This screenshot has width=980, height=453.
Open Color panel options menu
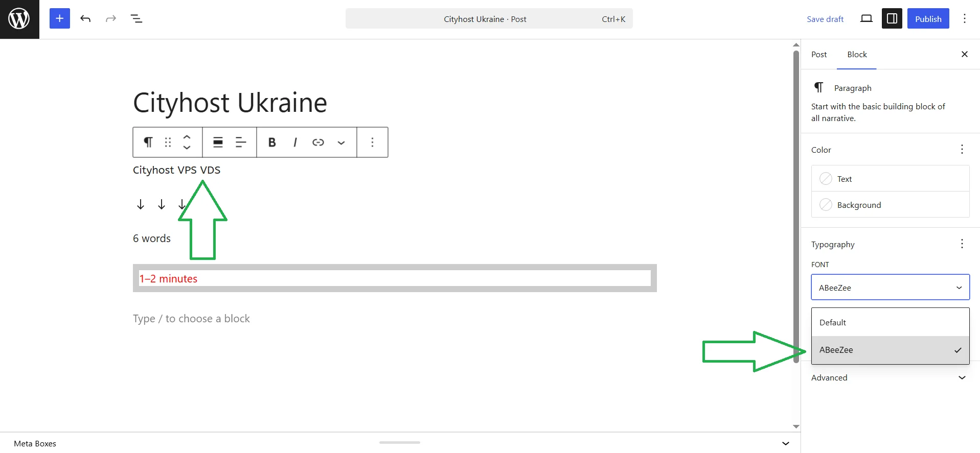click(962, 149)
